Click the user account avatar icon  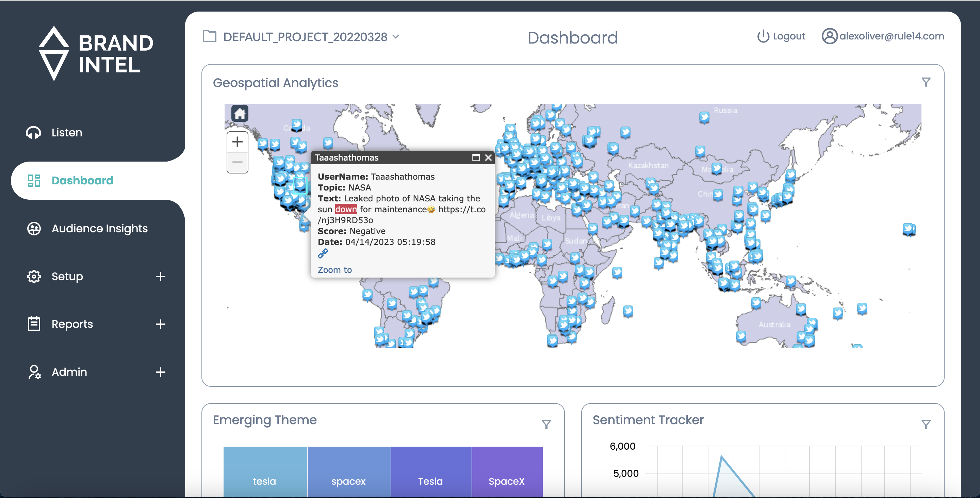click(829, 36)
